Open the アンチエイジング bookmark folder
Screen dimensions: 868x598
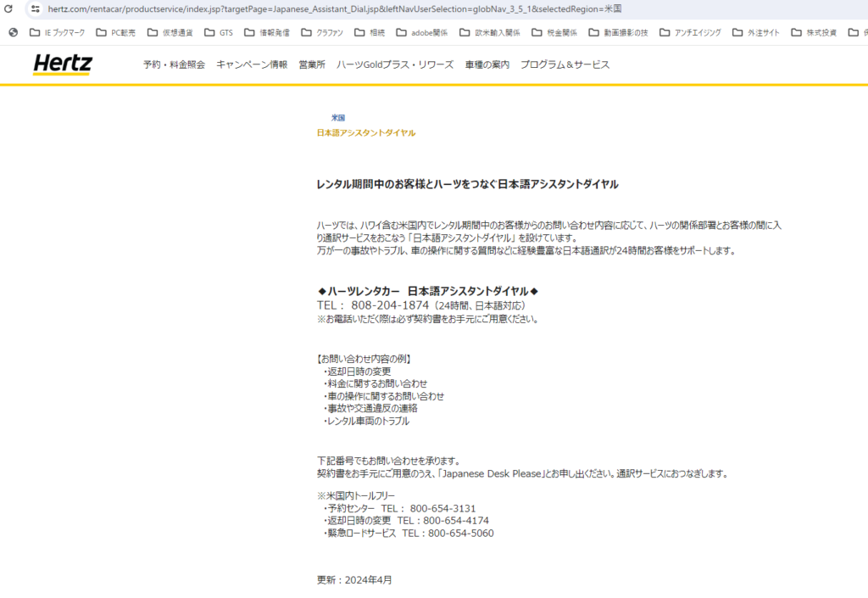click(x=690, y=33)
